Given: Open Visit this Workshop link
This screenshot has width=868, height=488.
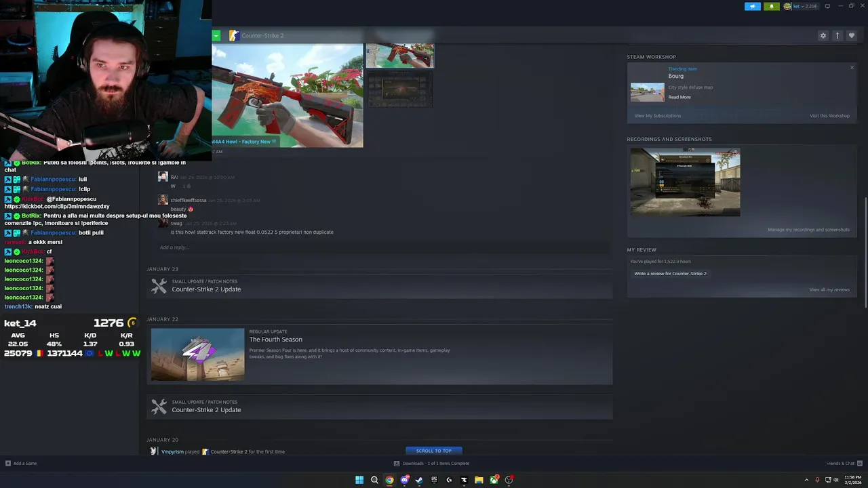Looking at the screenshot, I should coord(829,116).
